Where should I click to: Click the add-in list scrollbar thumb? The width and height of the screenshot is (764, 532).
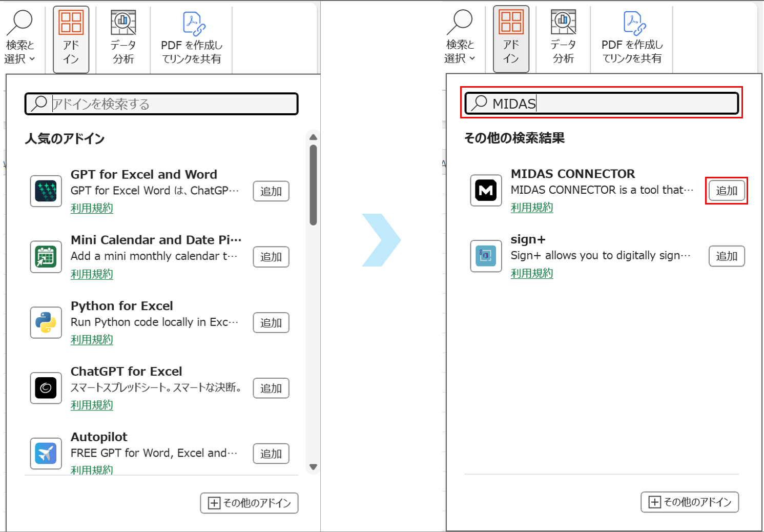(x=313, y=185)
